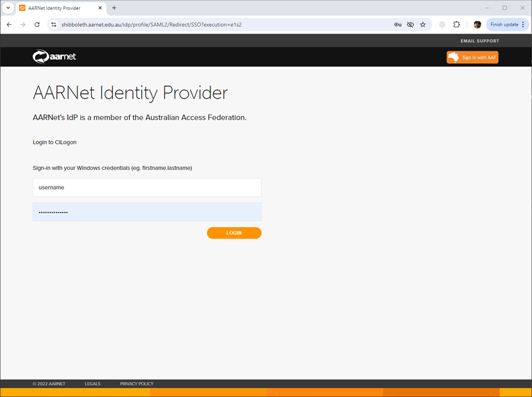Open the Chrome profile avatar
532x397 pixels.
pos(477,24)
